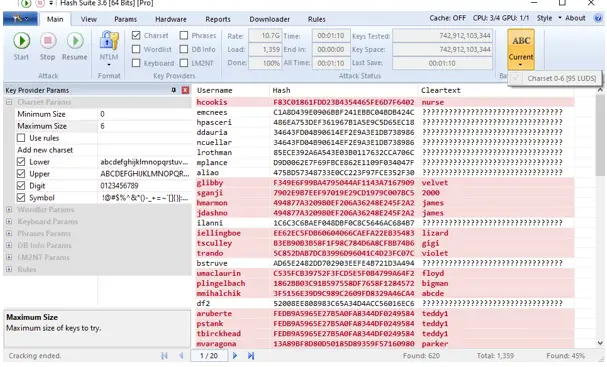Expand the Phrases Params section
The width and height of the screenshot is (607, 367).
[9, 233]
